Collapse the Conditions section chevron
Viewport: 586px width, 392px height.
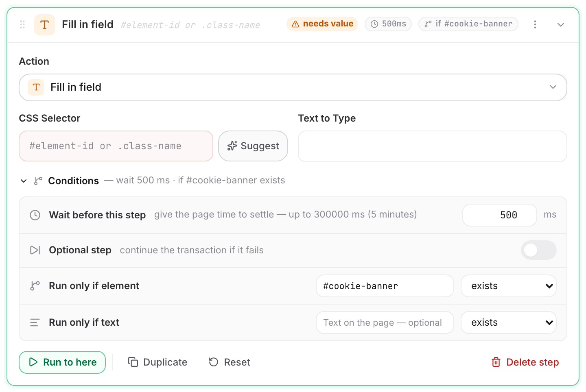[x=24, y=181]
